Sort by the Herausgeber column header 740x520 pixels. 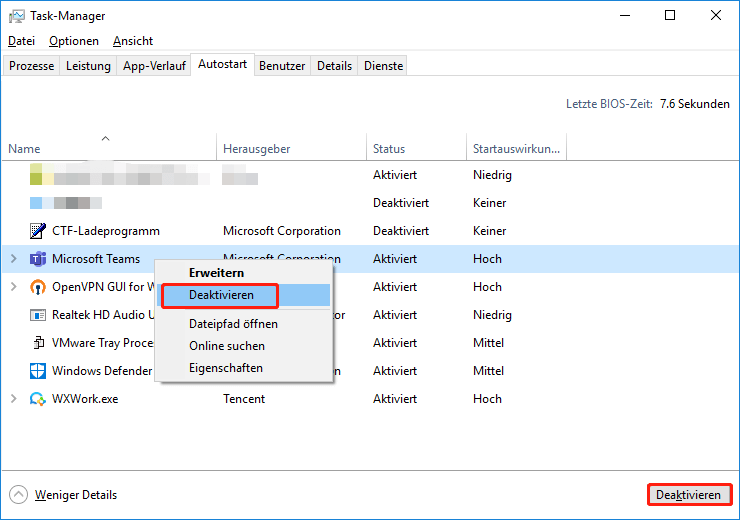(x=291, y=148)
